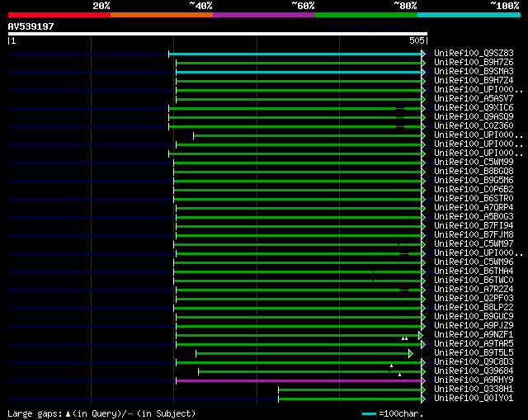Click the arrowhead ending the UniRef100_Q9SZ83 bar

click(x=423, y=54)
